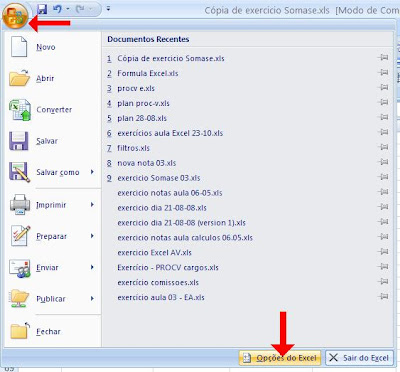The width and height of the screenshot is (400, 372).
Task: Click the Abrir folder icon
Action: [19, 78]
